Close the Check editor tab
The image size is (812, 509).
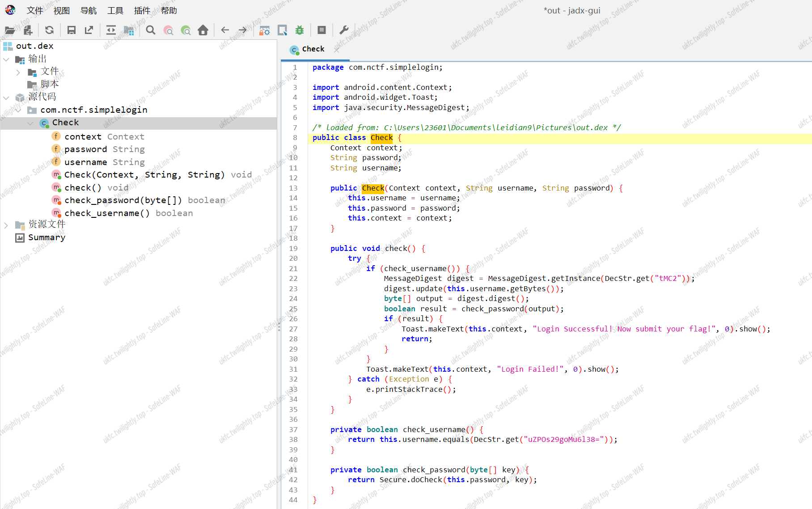337,50
